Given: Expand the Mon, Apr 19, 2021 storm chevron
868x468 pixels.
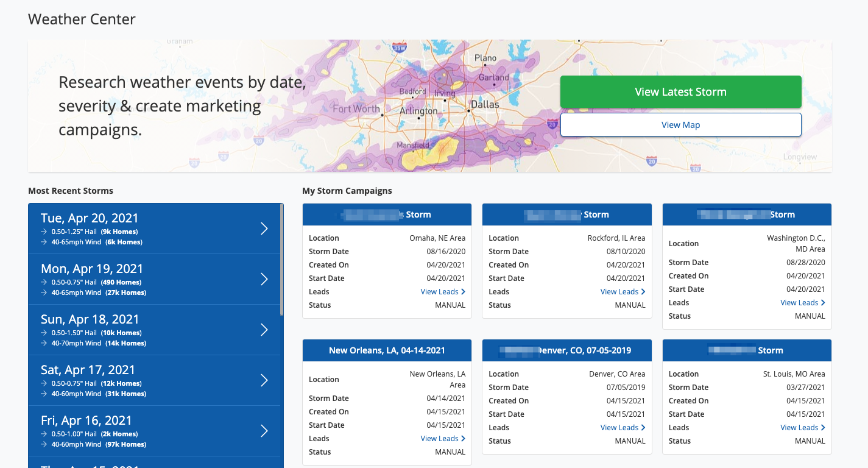Looking at the screenshot, I should click(264, 279).
